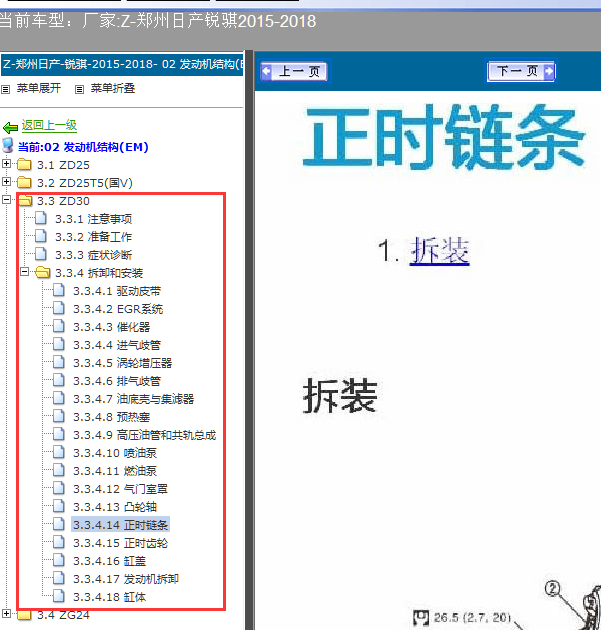Expand the 3.2 ZD25T5(国V) node

[x=6, y=182]
